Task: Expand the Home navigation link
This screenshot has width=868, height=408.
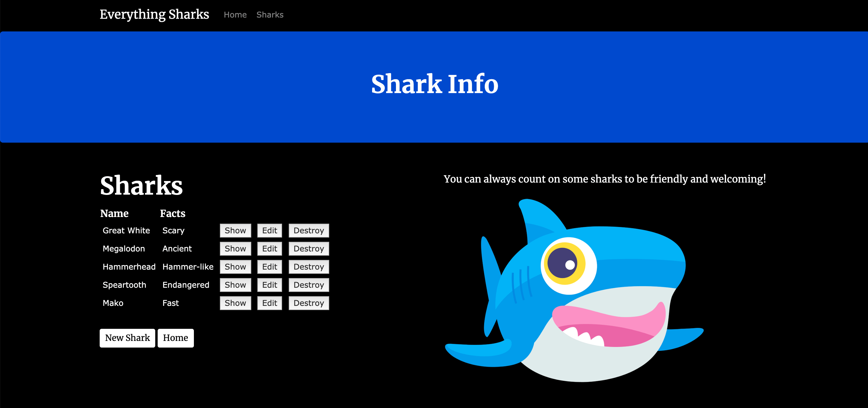Action: [234, 15]
